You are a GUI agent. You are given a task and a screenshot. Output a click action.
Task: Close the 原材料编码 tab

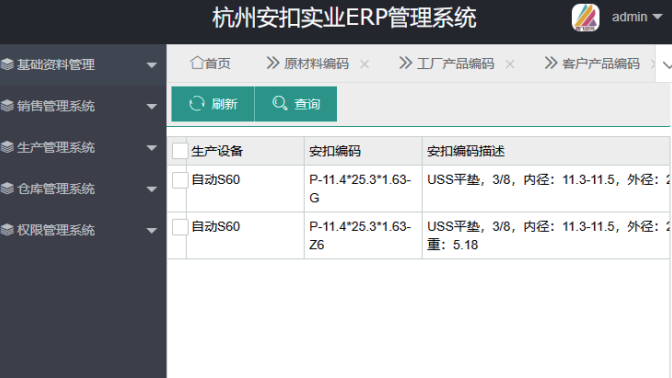coord(365,64)
